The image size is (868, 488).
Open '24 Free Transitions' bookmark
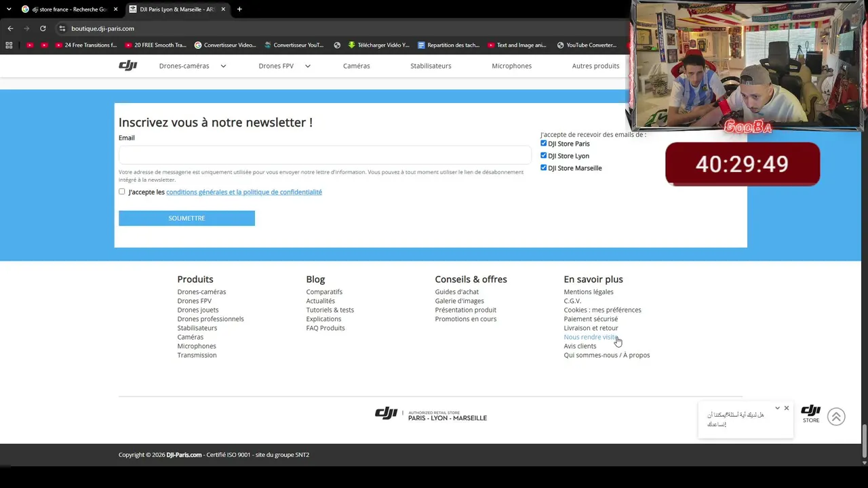tap(86, 45)
